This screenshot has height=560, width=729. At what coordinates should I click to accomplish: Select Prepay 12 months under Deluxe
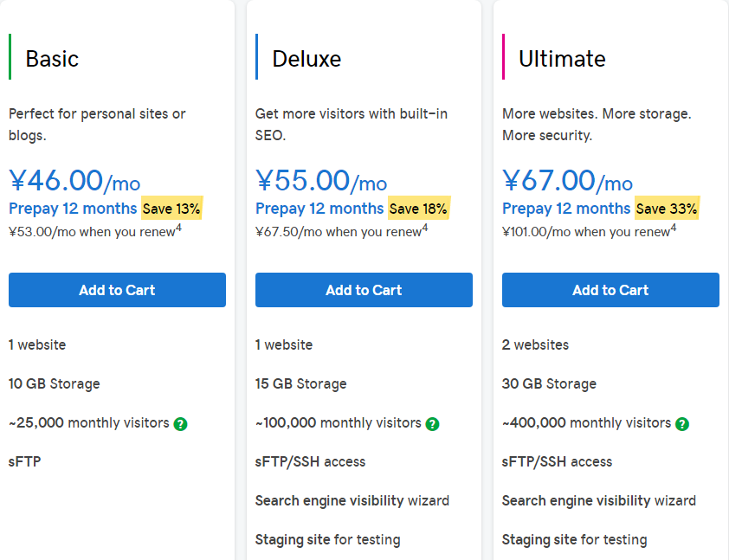319,209
